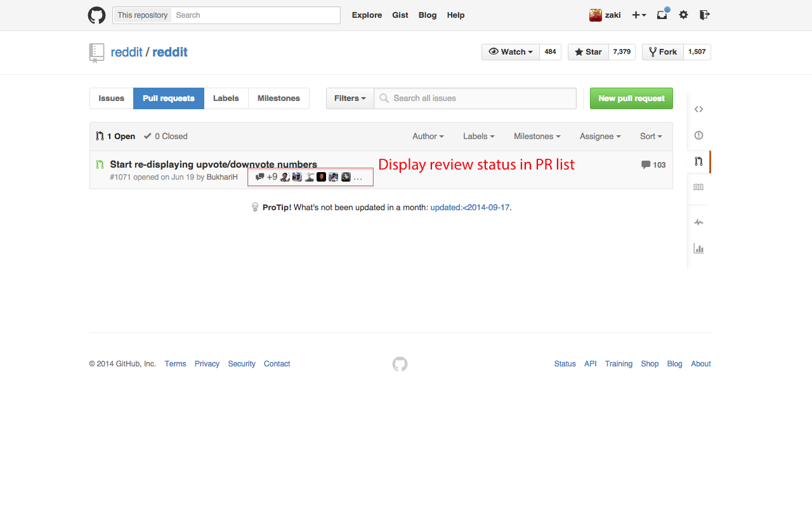The image size is (812, 508).
Task: Open Status in the footer
Action: pyautogui.click(x=565, y=364)
